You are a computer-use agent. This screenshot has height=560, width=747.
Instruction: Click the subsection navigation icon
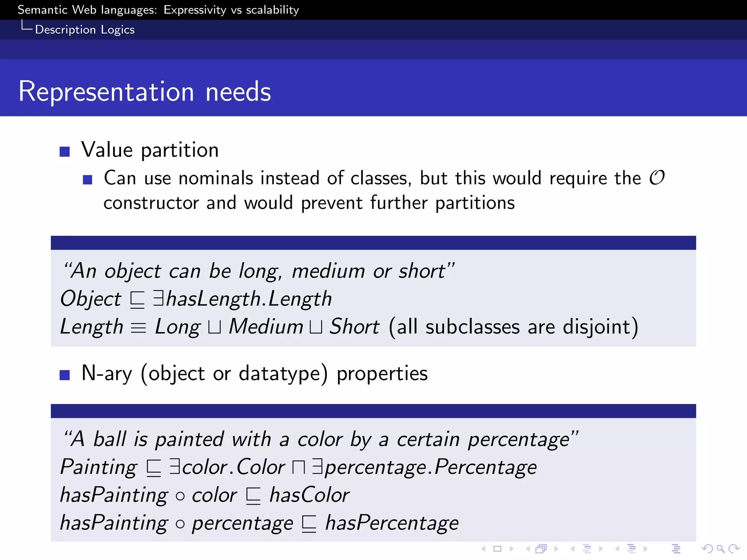(587, 549)
